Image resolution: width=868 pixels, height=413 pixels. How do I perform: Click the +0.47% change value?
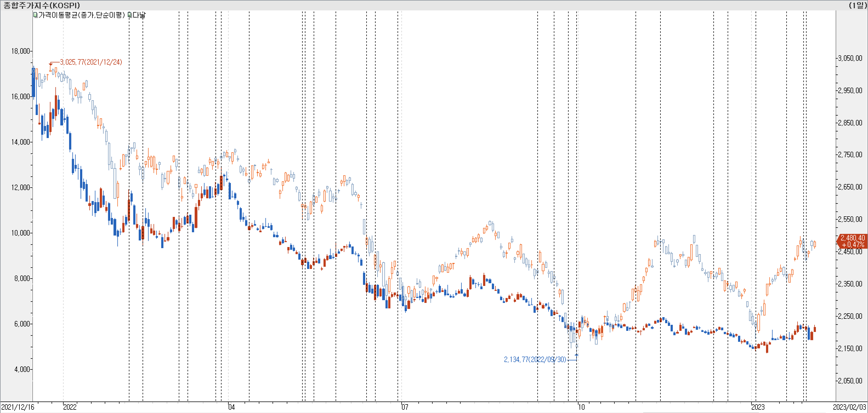click(x=853, y=244)
